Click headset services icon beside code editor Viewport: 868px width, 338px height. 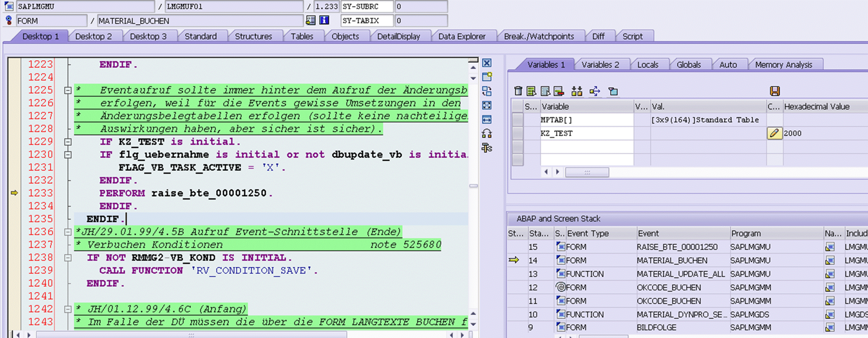[487, 134]
